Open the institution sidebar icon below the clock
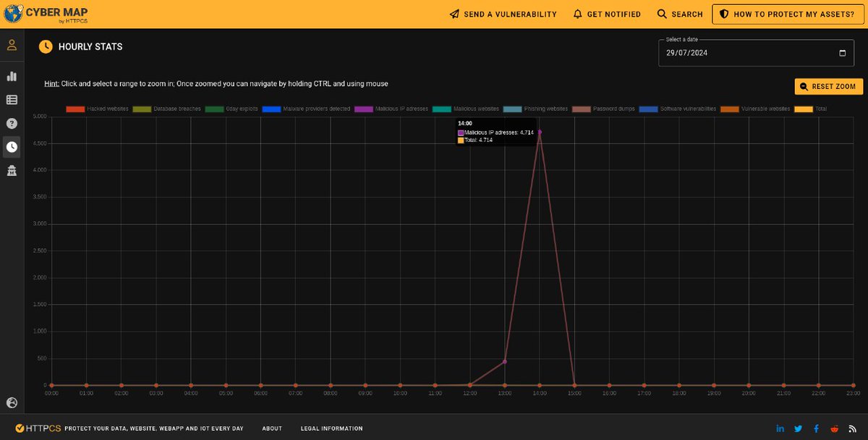868x440 pixels. click(x=12, y=170)
